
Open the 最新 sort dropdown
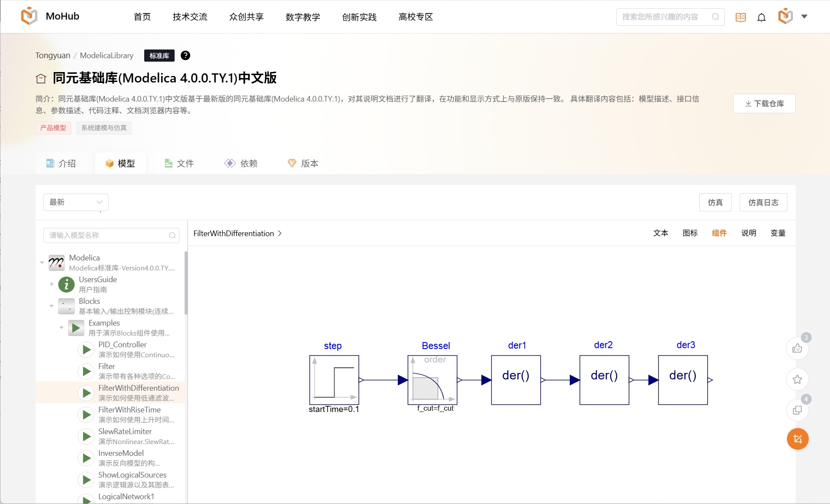click(76, 202)
